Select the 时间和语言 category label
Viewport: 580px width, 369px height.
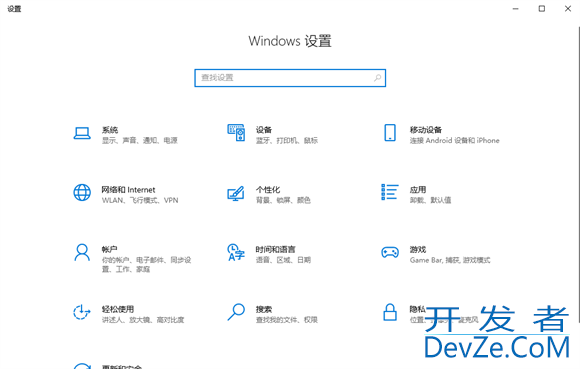coord(276,250)
